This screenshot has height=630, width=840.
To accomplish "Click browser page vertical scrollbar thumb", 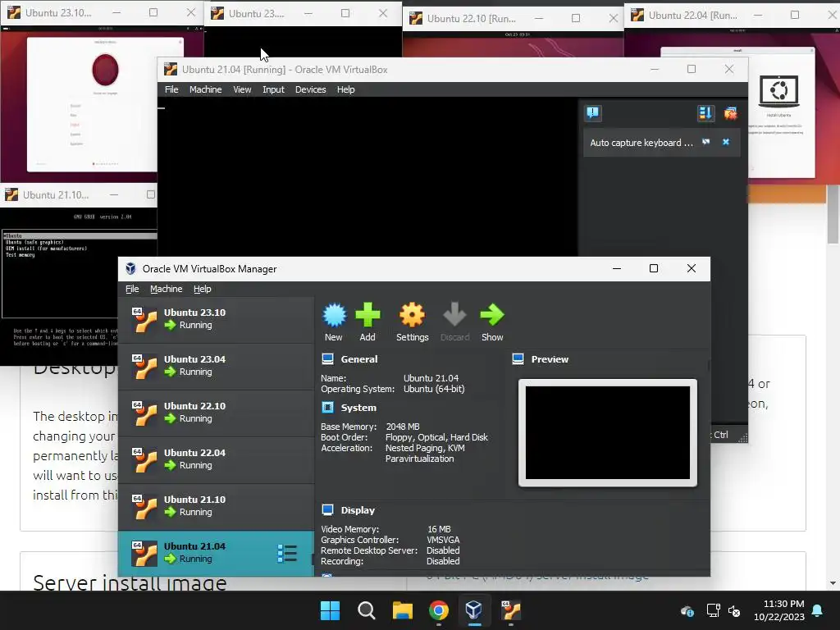I will (x=833, y=214).
